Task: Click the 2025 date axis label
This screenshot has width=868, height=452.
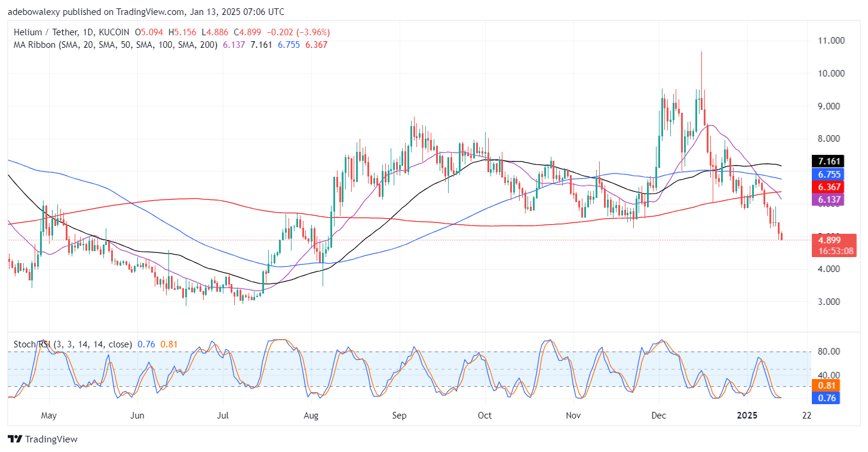Action: click(x=747, y=416)
